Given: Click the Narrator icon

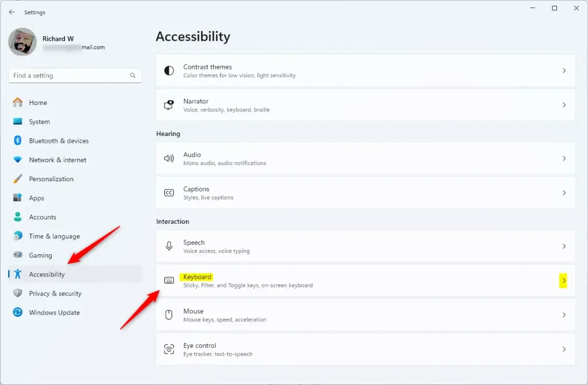Looking at the screenshot, I should pos(169,105).
